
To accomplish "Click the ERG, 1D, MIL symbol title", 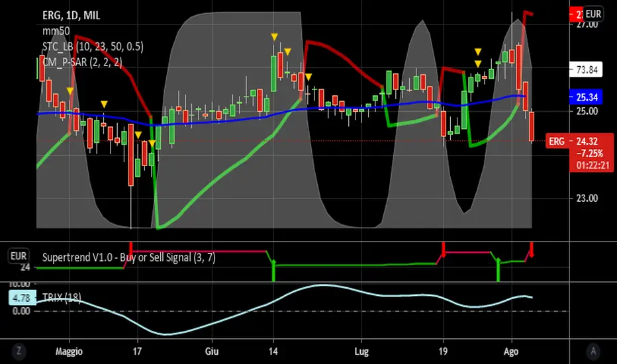I will pos(71,15).
